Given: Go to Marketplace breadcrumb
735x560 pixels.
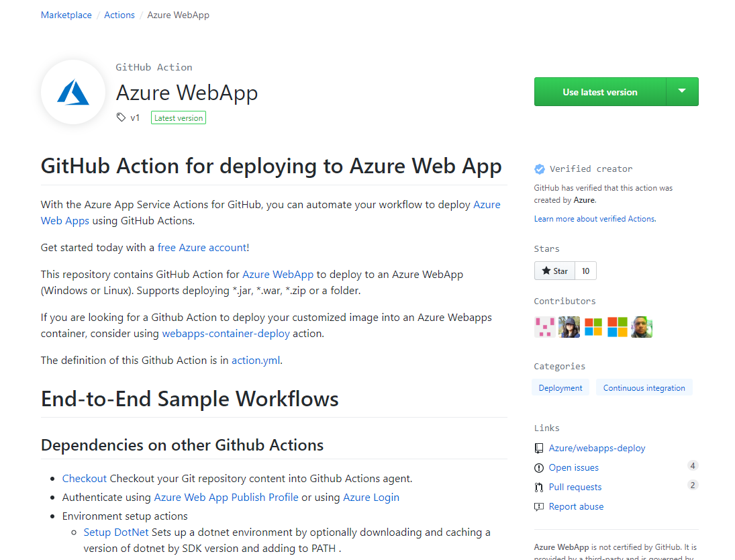Looking at the screenshot, I should [66, 15].
